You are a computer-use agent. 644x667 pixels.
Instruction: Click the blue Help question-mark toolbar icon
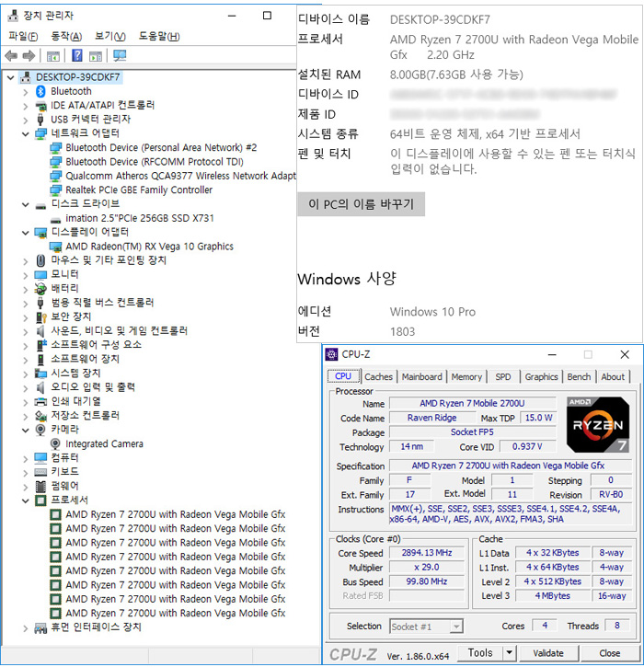(77, 55)
